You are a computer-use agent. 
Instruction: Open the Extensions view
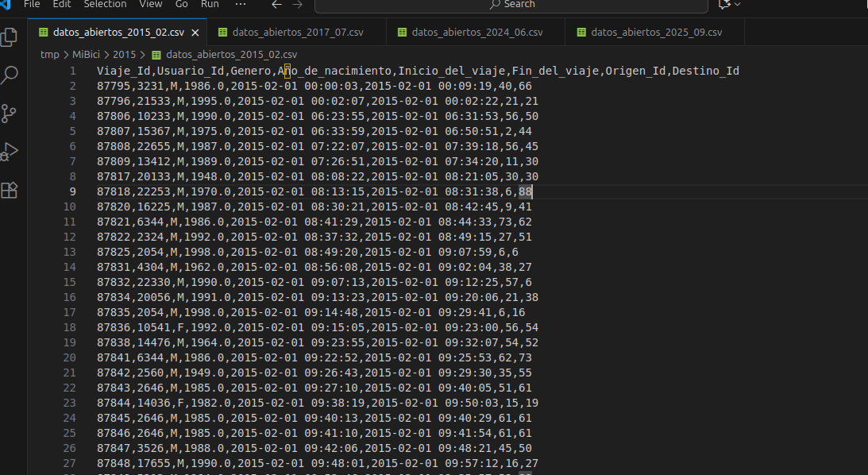tap(10, 190)
